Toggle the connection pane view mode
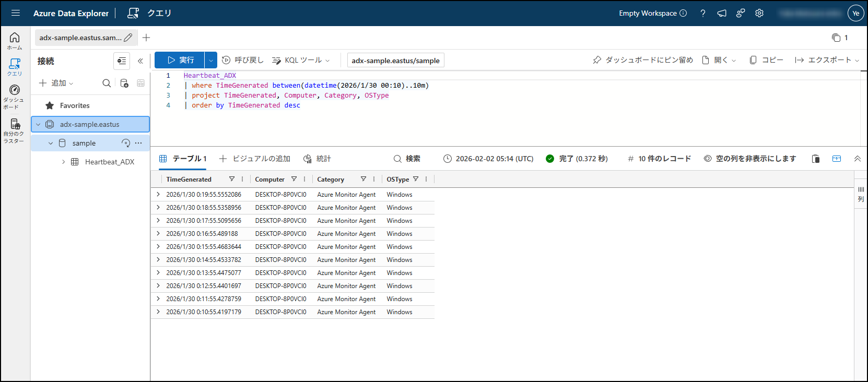Image resolution: width=868 pixels, height=382 pixels. coord(122,61)
